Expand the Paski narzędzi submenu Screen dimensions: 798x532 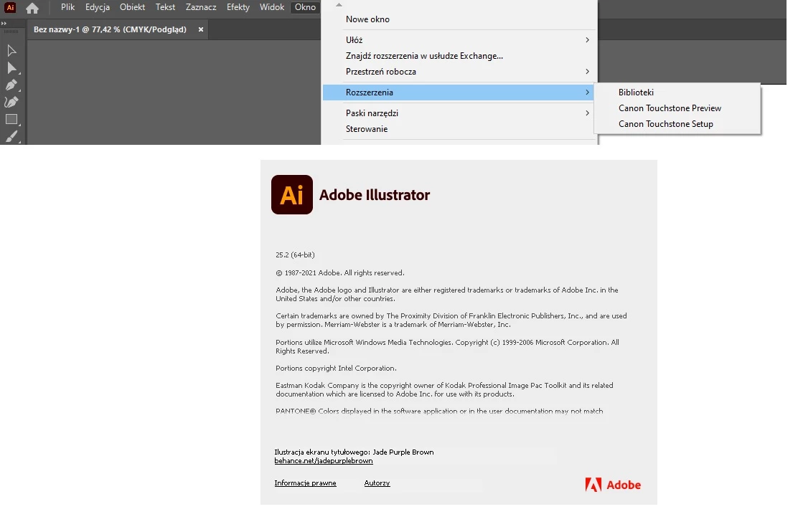point(459,113)
